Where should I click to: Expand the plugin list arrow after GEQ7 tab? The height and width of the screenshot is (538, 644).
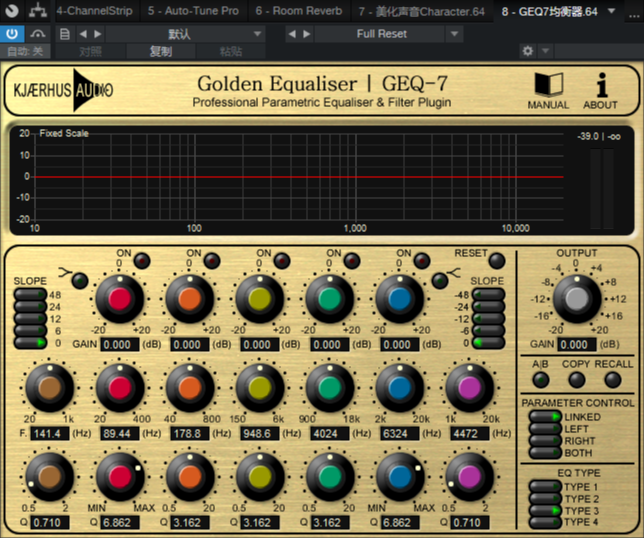(612, 11)
